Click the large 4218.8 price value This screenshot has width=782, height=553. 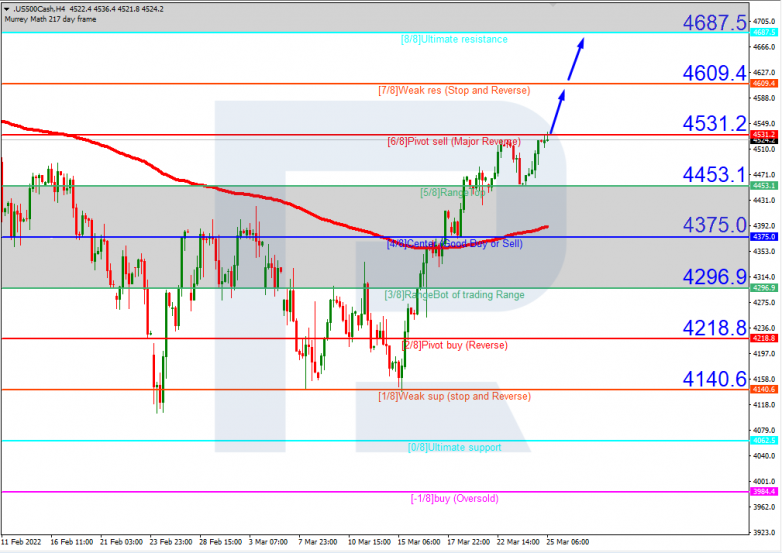click(715, 328)
